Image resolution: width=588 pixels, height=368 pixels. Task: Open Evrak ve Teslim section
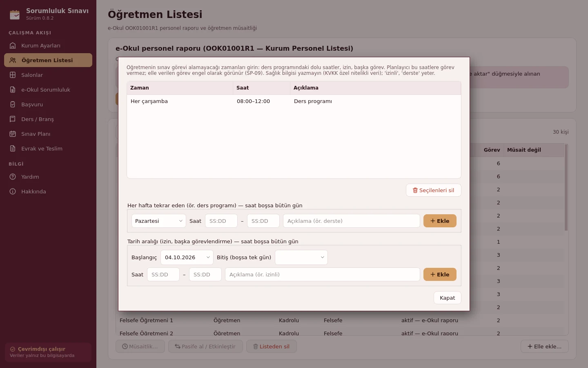(48, 148)
